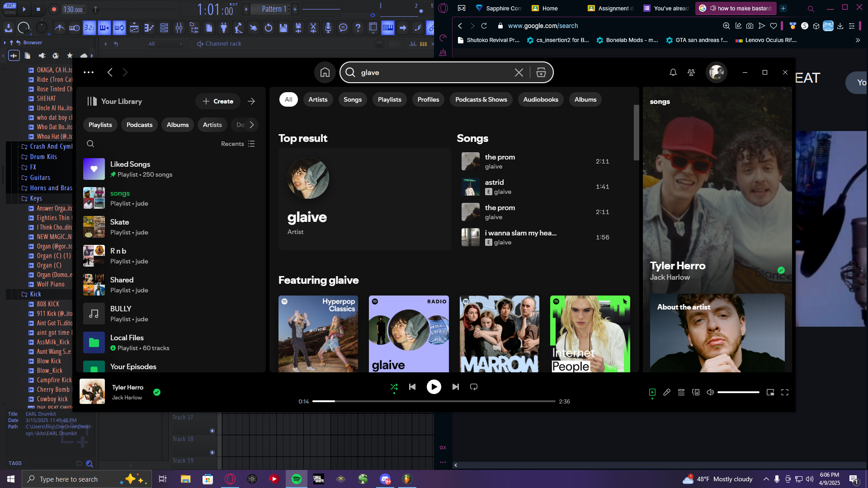
Task: Open Connect to a device icon
Action: (x=695, y=392)
